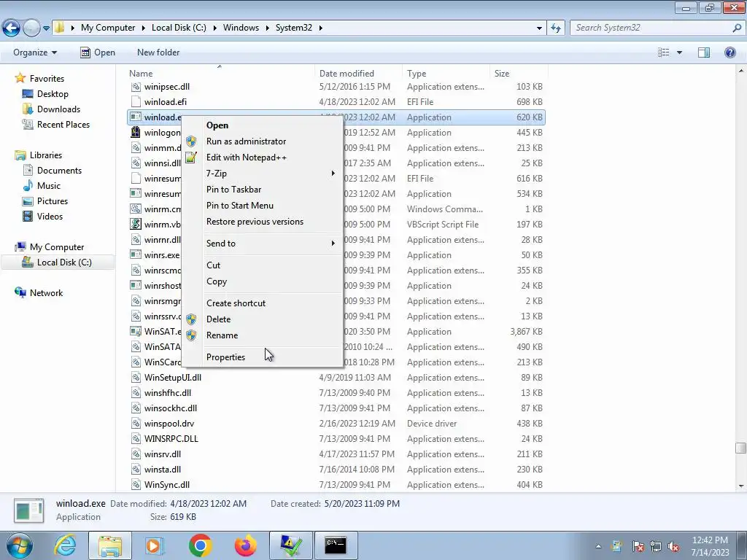Select the WinSync.dll file
The height and width of the screenshot is (560, 747).
coord(167,485)
